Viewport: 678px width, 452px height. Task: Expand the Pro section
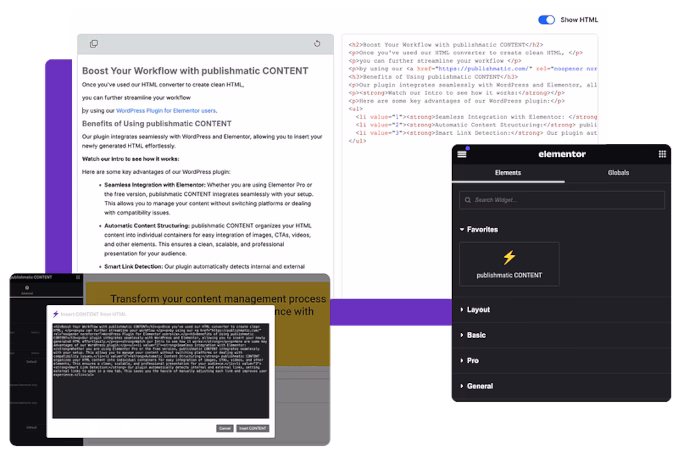(x=469, y=361)
